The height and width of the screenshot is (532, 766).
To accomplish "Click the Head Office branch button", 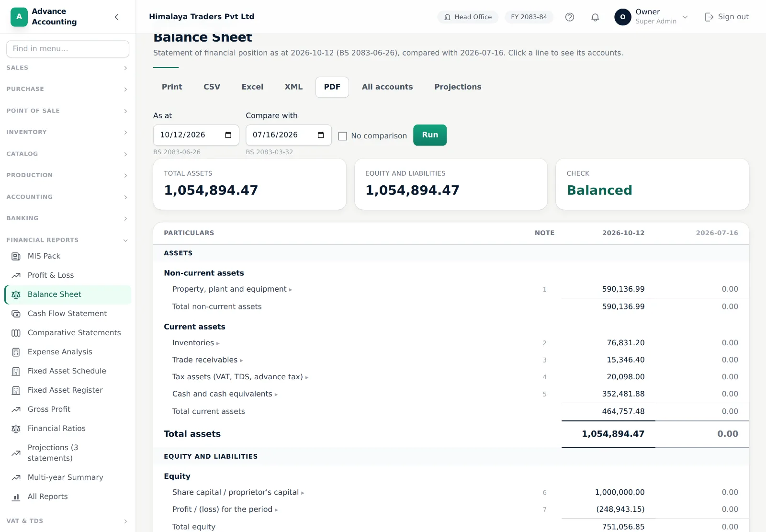I will [468, 17].
